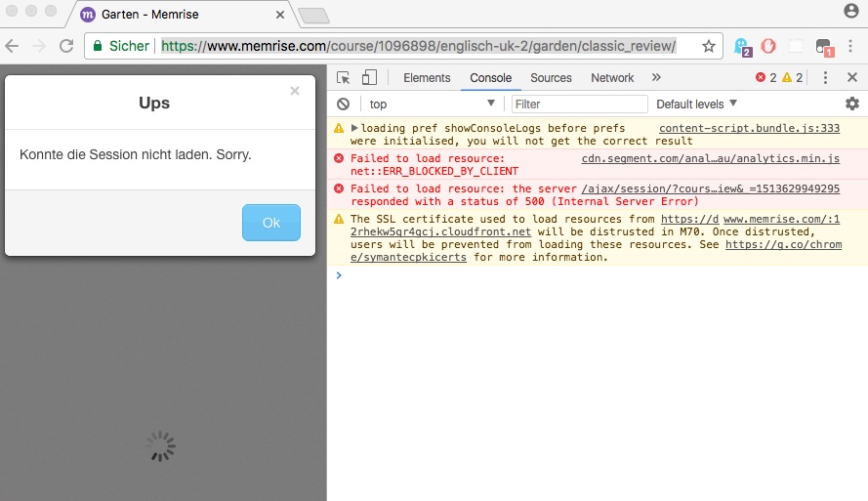Viewport: 868px width, 501px height.
Task: Click 'Konnte die Session nicht laden. Sorry.' text
Action: coord(136,154)
